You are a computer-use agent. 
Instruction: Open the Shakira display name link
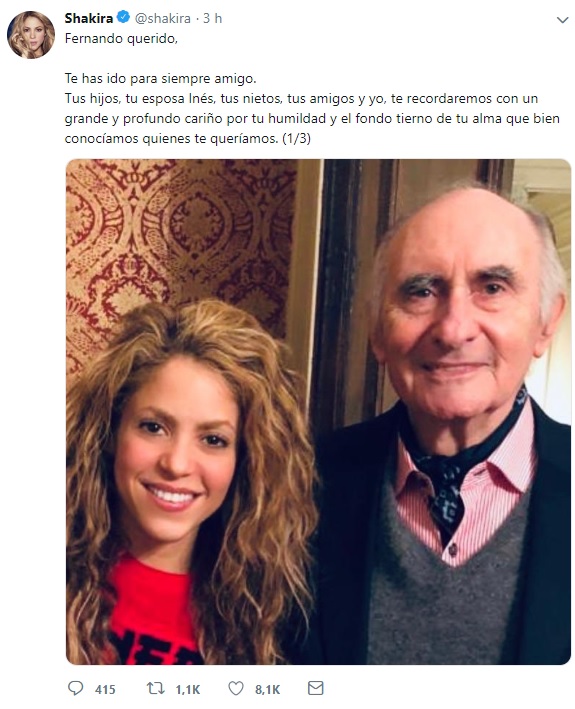[89, 18]
